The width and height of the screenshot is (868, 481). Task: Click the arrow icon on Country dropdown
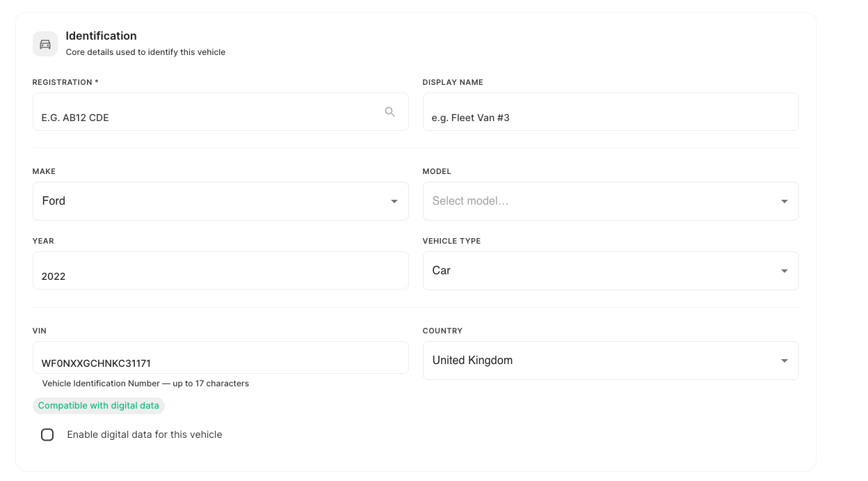coord(785,361)
